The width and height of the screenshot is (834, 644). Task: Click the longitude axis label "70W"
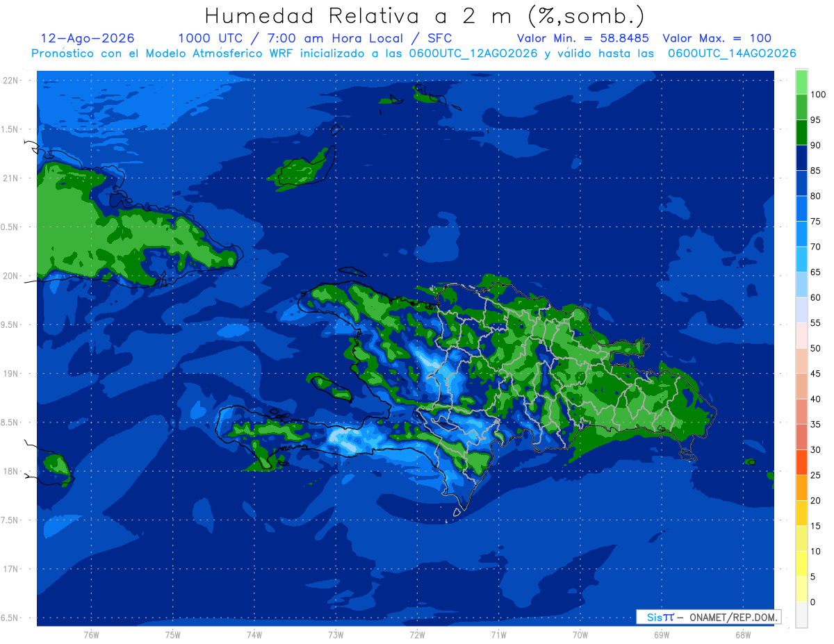(580, 635)
